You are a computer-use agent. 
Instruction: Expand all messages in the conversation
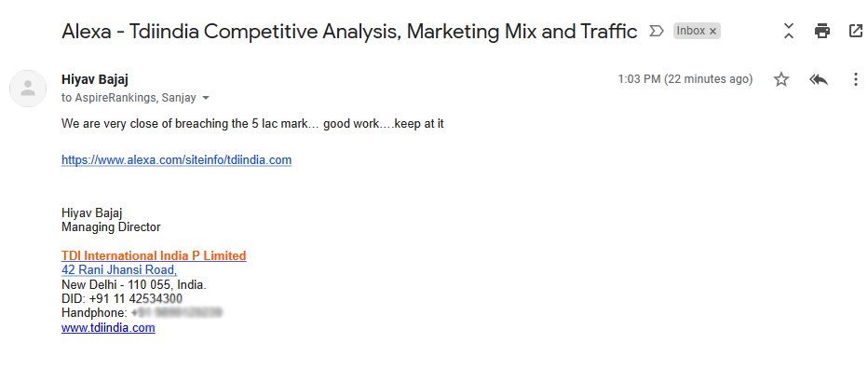pos(789,31)
